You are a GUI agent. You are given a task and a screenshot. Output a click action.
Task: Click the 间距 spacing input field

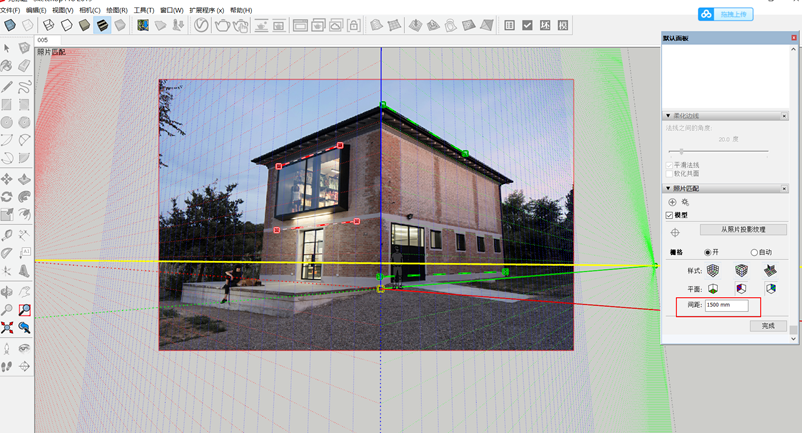pos(725,305)
